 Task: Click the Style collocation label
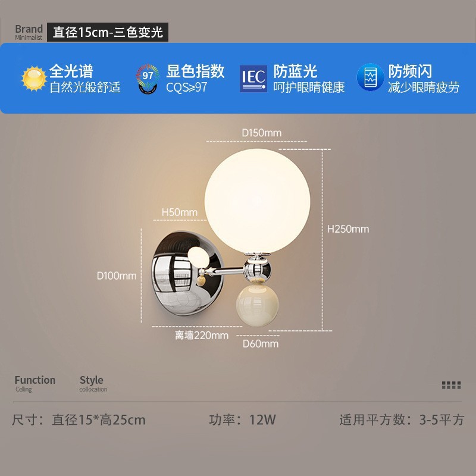[x=93, y=383]
